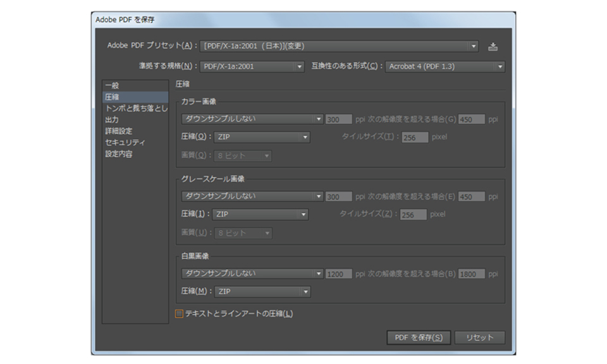Select 設定内容 in the side list
The image size is (607, 364).
(135, 154)
